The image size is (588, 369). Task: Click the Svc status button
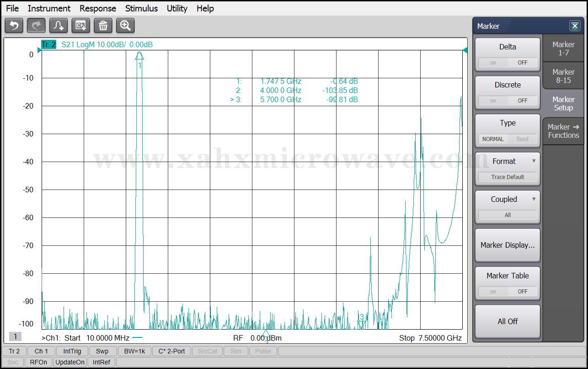click(13, 362)
